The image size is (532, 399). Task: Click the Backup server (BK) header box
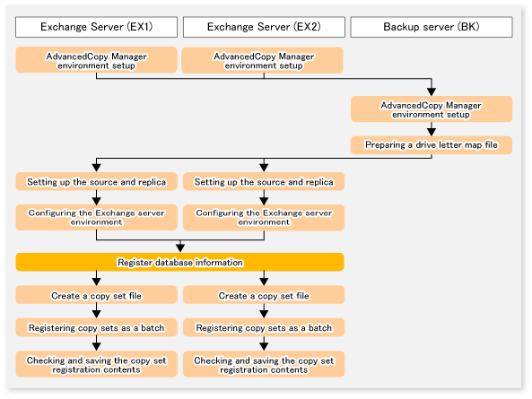(432, 27)
